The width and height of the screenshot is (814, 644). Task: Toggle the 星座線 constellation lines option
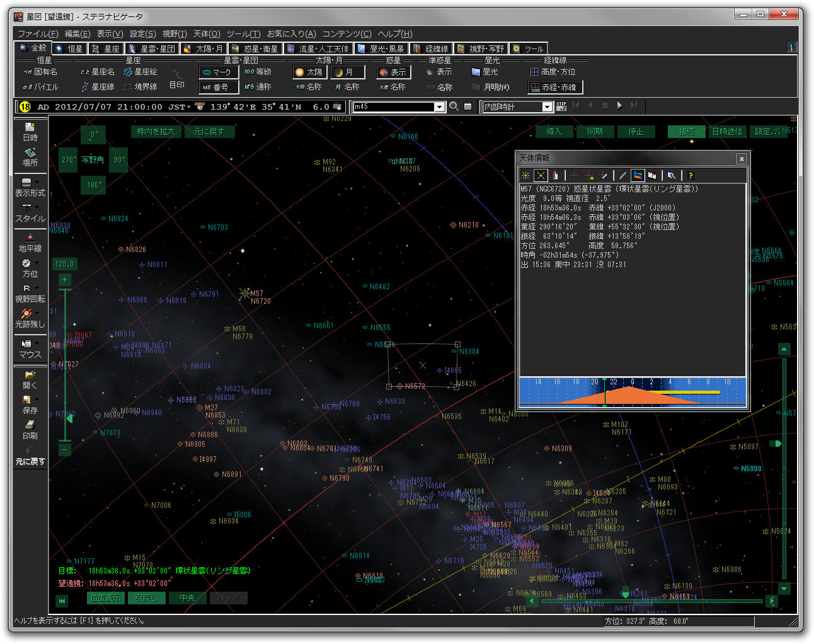(97, 87)
